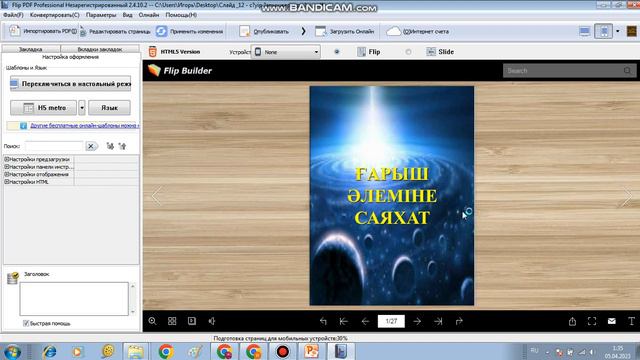Switch to Bookmark tabs panel tab
640x360 pixels.
click(x=100, y=49)
